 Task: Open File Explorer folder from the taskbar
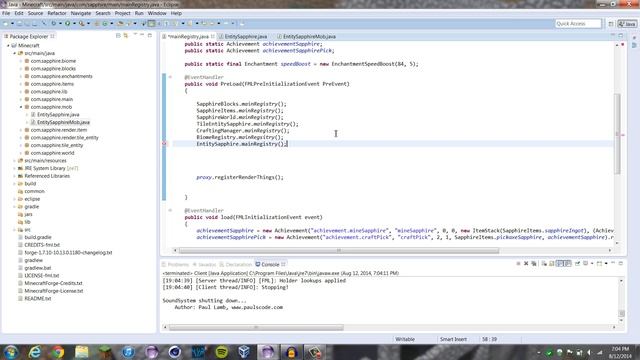81,352
